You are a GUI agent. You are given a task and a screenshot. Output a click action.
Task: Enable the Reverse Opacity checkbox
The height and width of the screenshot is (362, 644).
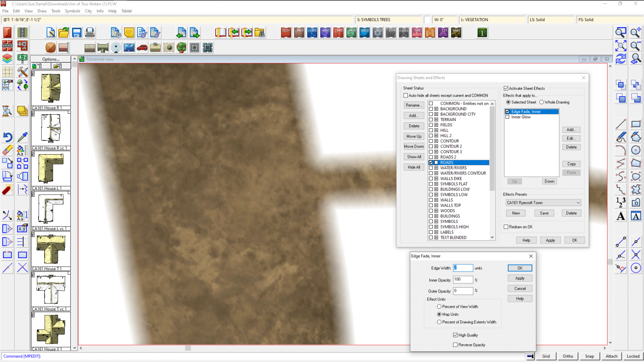tap(456, 345)
